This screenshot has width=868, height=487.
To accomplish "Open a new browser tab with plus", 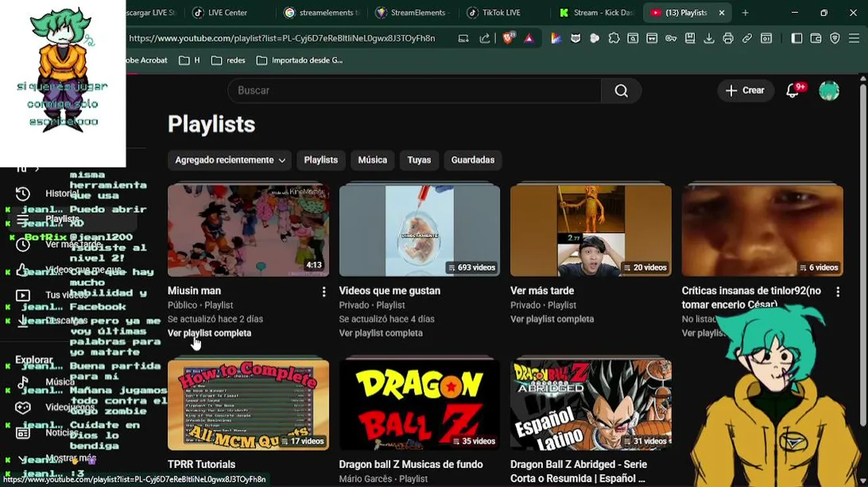I will point(745,12).
